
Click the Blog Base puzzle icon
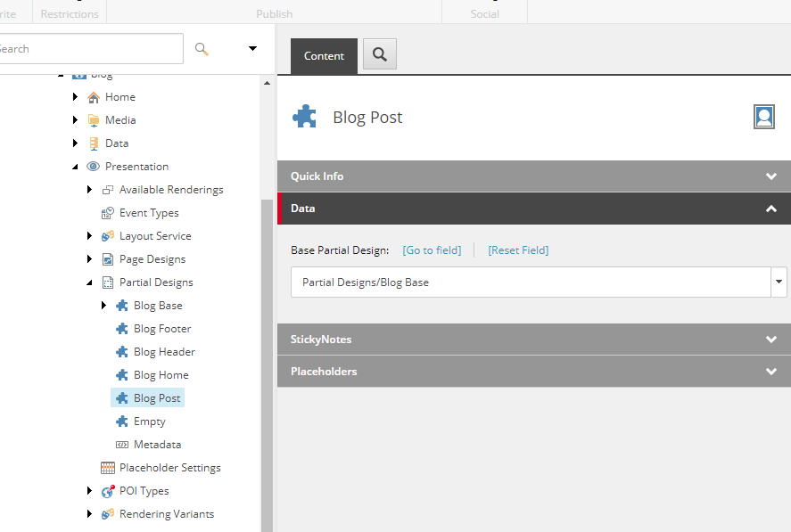click(x=122, y=306)
